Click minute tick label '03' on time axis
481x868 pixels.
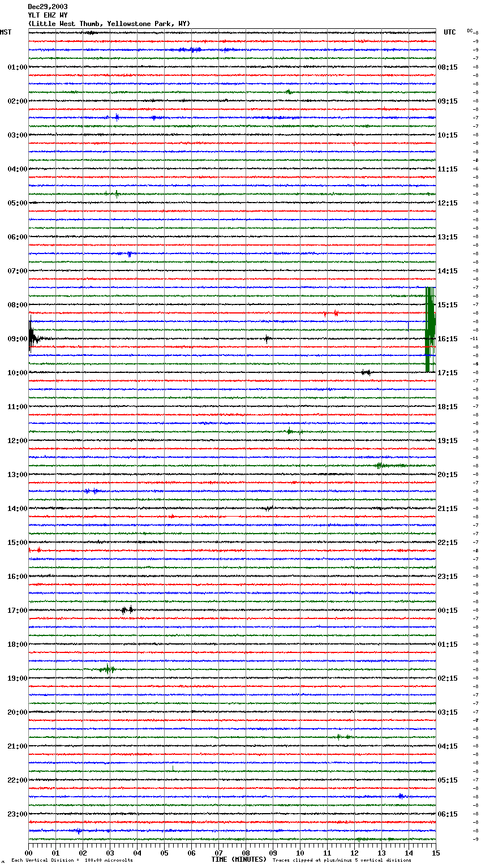click(x=110, y=853)
